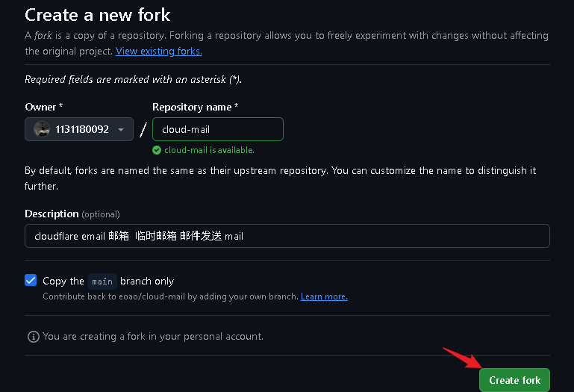Click the "Owner *" label
Image resolution: width=574 pixels, height=392 pixels.
[x=44, y=108]
